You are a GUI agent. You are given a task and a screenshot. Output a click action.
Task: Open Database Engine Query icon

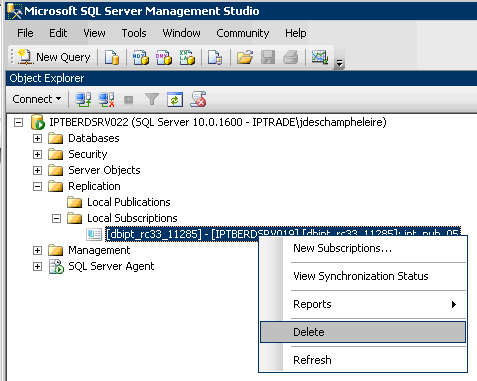tap(112, 57)
